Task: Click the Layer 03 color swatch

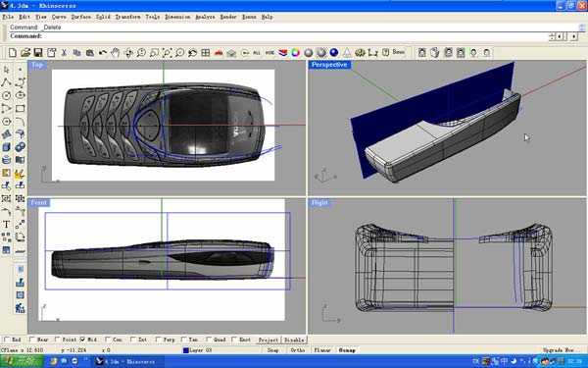Action: coord(185,350)
